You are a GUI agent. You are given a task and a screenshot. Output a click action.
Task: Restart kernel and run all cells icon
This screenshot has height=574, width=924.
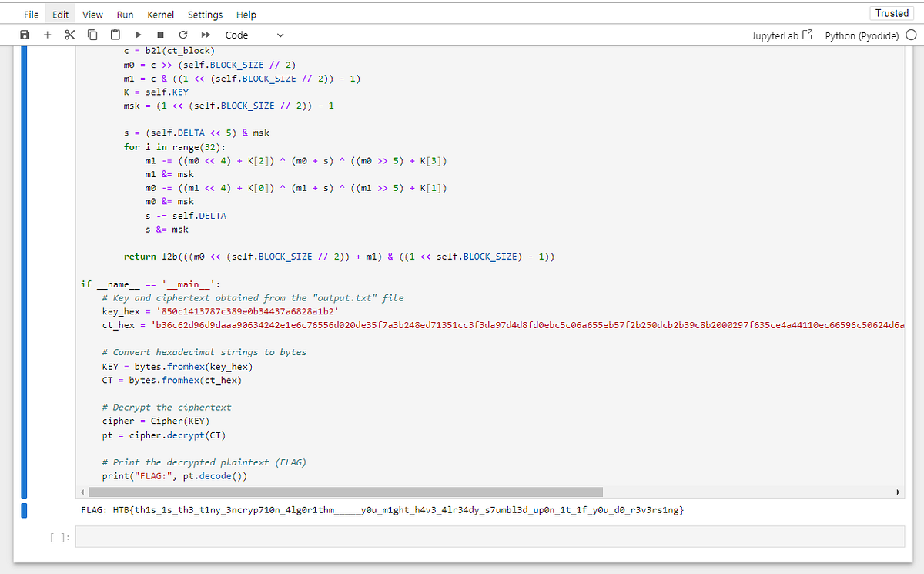pos(206,35)
